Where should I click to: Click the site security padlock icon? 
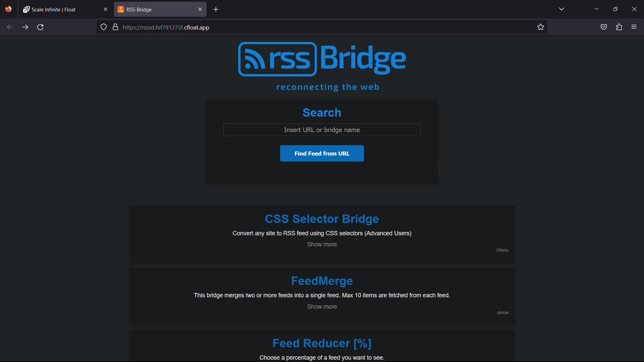click(x=115, y=27)
